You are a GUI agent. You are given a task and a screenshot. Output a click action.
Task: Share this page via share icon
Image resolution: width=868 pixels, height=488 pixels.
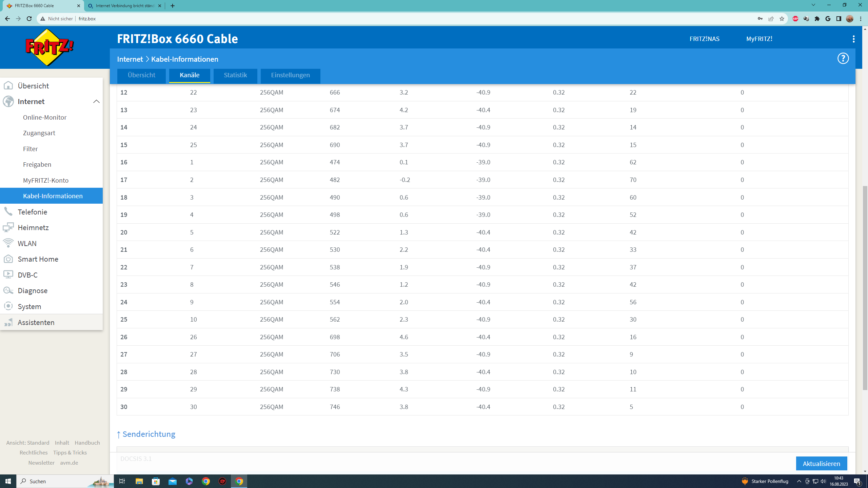[x=771, y=19]
